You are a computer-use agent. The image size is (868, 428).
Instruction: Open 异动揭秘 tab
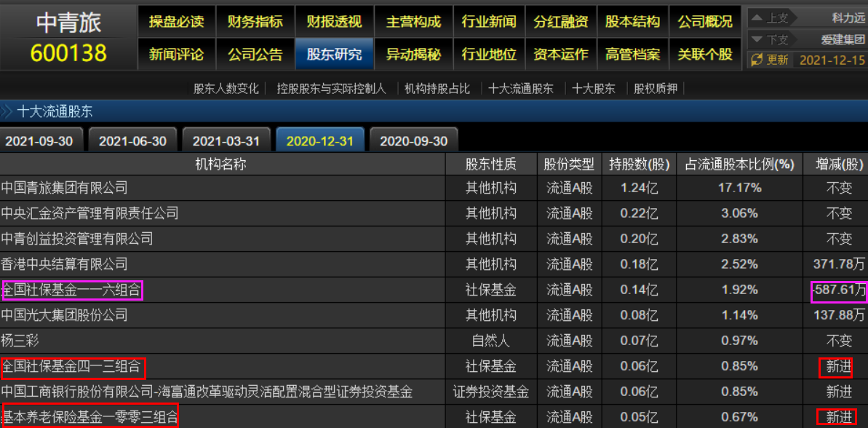(413, 55)
